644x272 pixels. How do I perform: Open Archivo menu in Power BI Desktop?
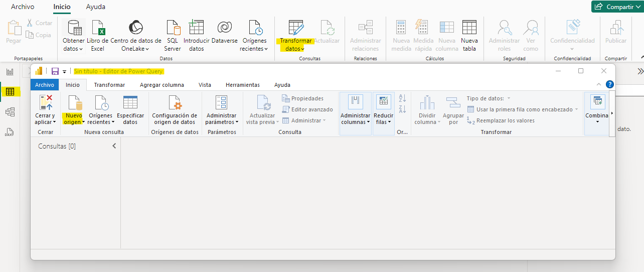click(x=23, y=7)
